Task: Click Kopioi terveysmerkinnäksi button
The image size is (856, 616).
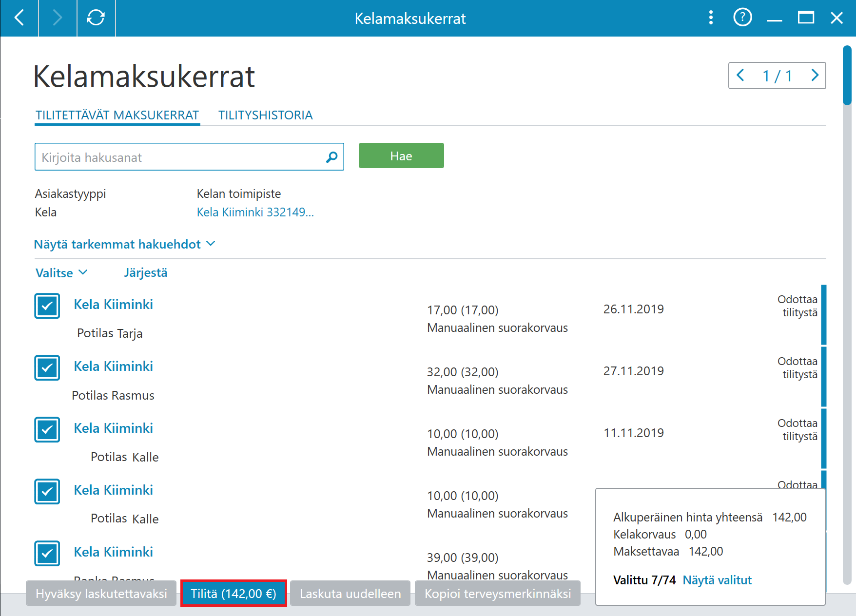Action: point(498,593)
